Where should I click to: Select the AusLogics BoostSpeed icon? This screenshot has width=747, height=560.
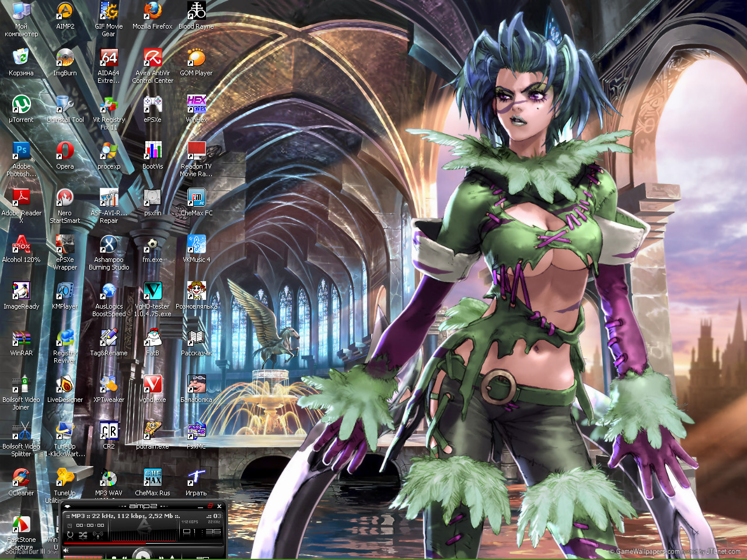pyautogui.click(x=109, y=291)
